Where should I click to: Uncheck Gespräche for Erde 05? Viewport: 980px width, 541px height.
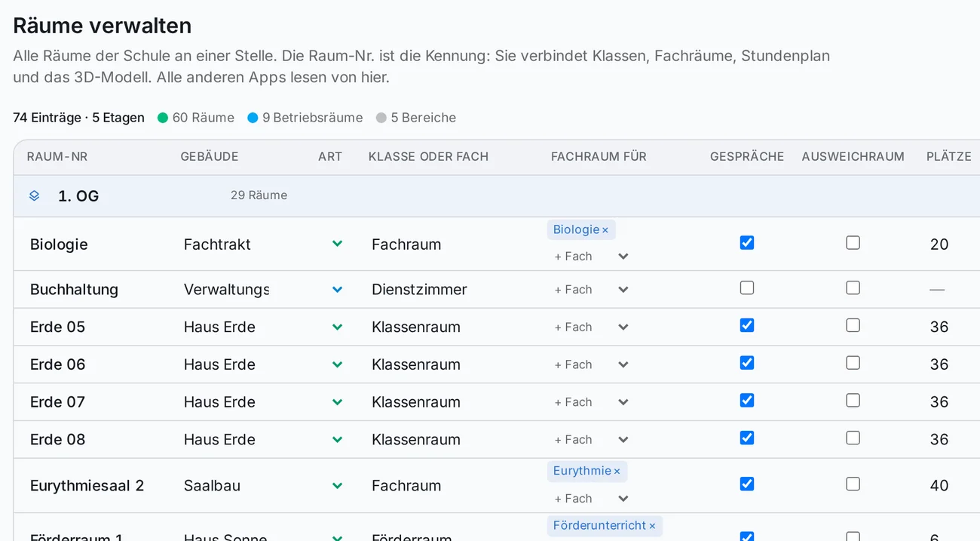(x=747, y=325)
